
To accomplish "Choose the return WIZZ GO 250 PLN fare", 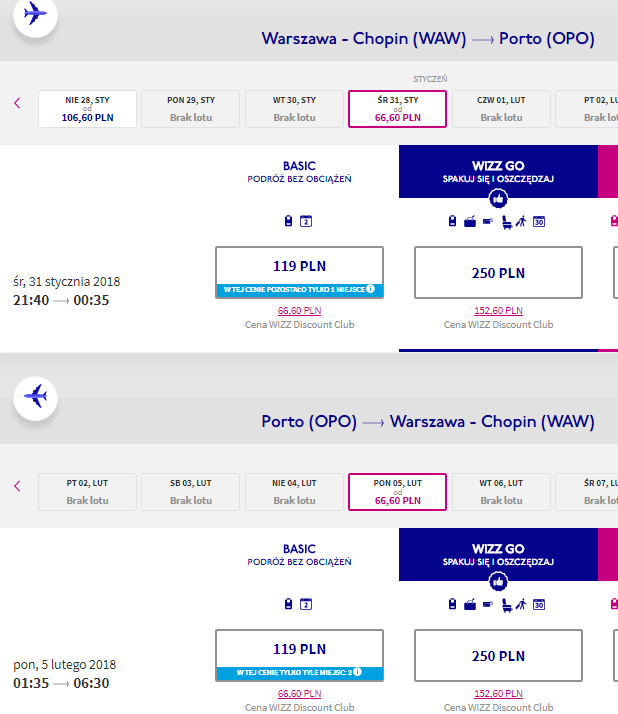I will [498, 655].
